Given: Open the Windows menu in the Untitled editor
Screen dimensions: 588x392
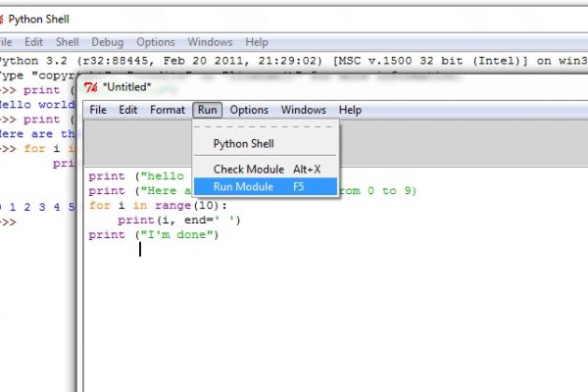Looking at the screenshot, I should (x=304, y=110).
